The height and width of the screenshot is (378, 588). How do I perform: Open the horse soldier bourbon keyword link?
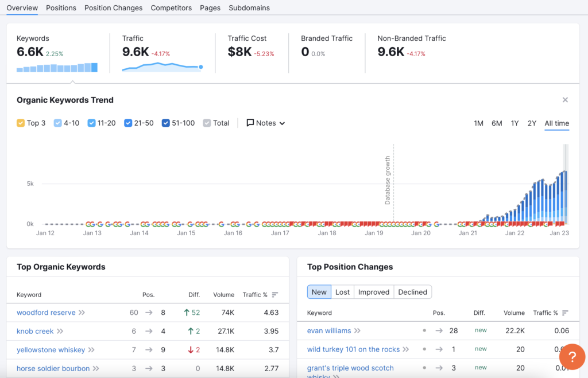pyautogui.click(x=53, y=369)
